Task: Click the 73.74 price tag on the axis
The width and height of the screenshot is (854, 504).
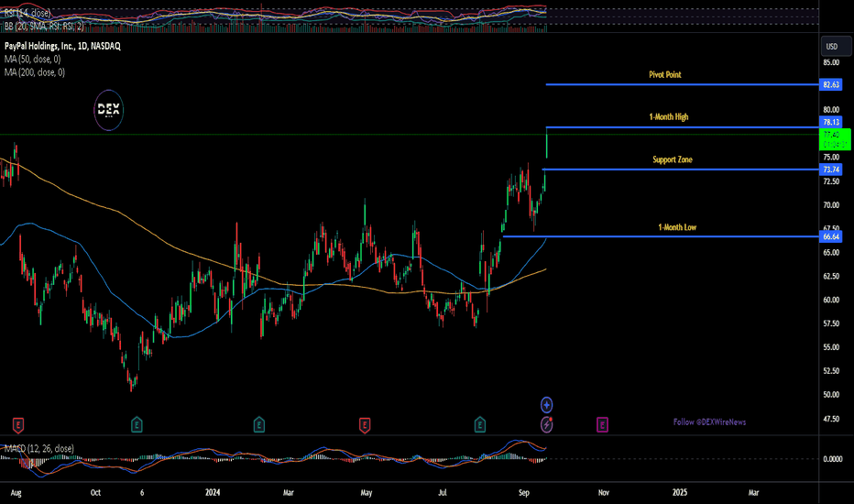Action: tap(831, 170)
